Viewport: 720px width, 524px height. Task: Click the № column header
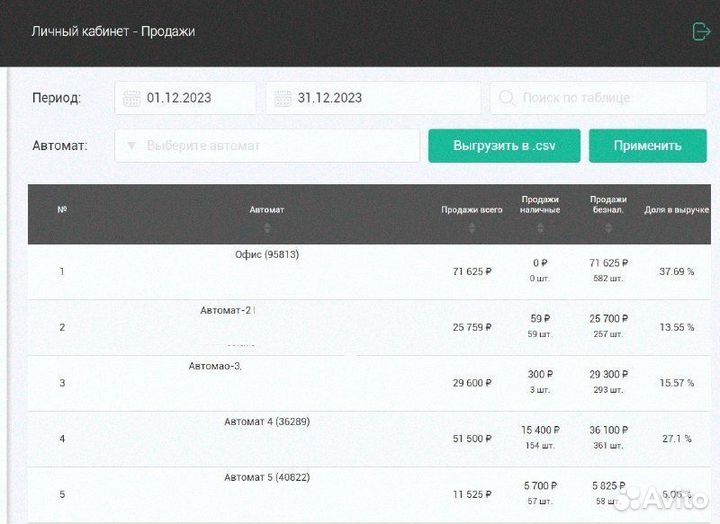click(62, 210)
